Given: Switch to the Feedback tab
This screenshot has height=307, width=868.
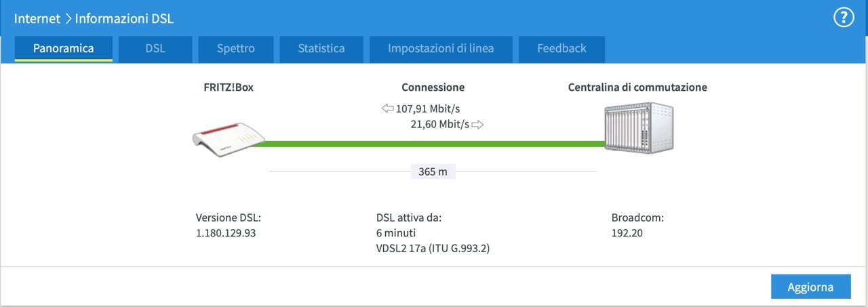Looking at the screenshot, I should 561,49.
